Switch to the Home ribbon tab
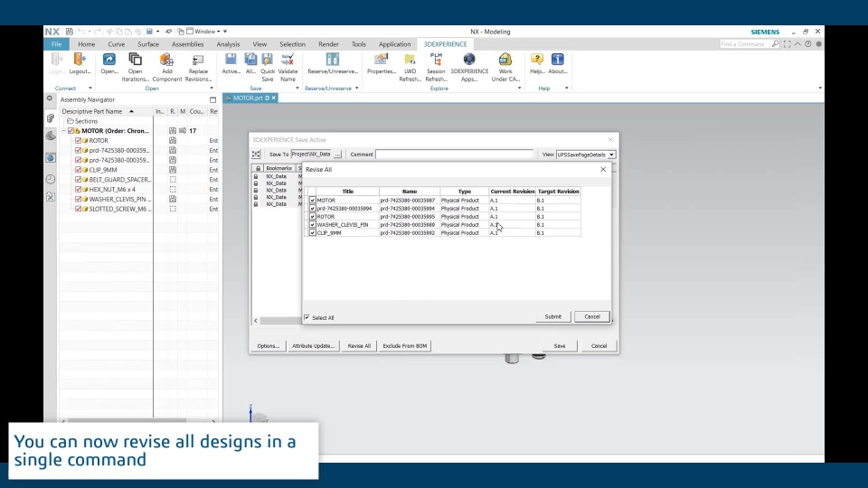This screenshot has width=868, height=488. pyautogui.click(x=87, y=44)
